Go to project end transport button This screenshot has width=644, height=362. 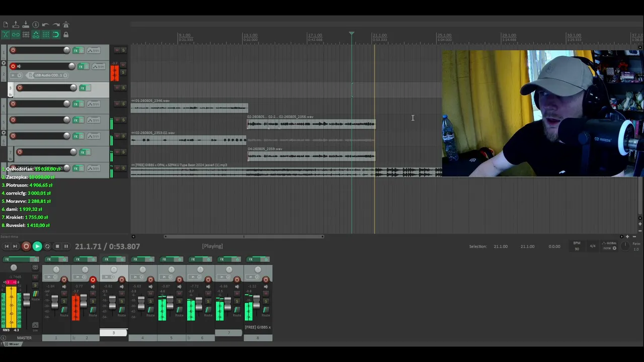15,246
